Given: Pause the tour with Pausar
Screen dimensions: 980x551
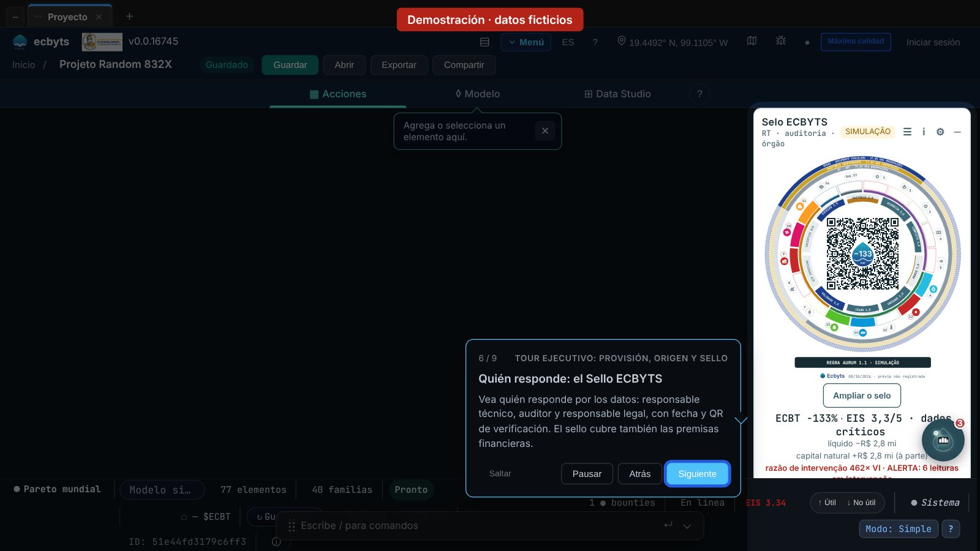Looking at the screenshot, I should coord(587,474).
